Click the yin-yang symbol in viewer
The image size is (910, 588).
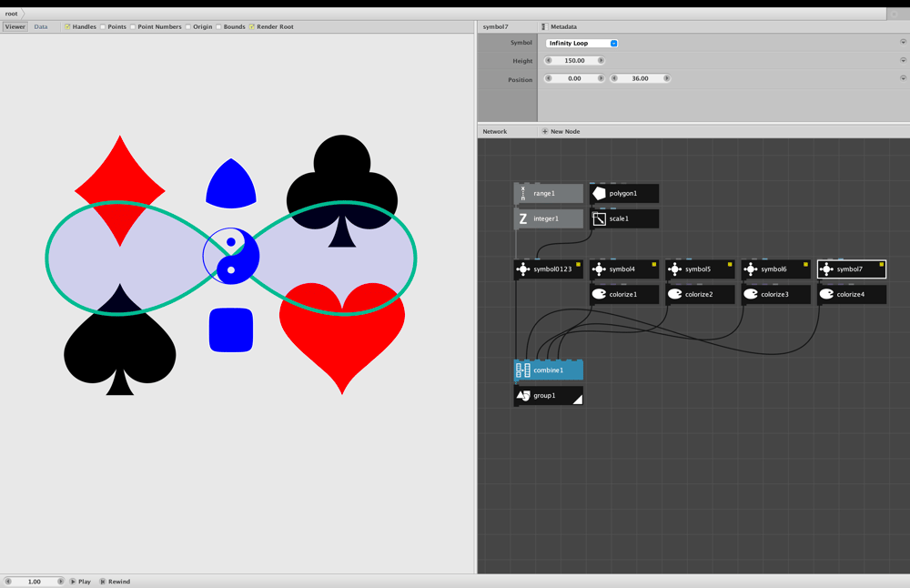(x=231, y=256)
